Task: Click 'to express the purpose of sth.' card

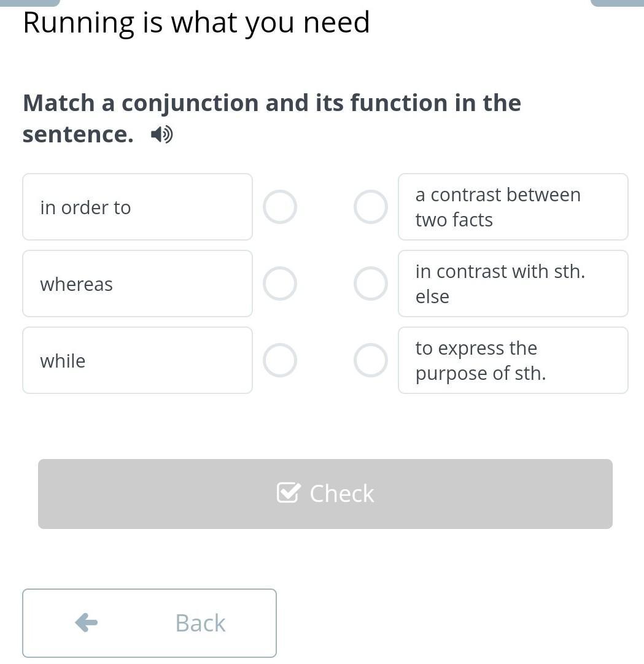Action: pyautogui.click(x=513, y=360)
